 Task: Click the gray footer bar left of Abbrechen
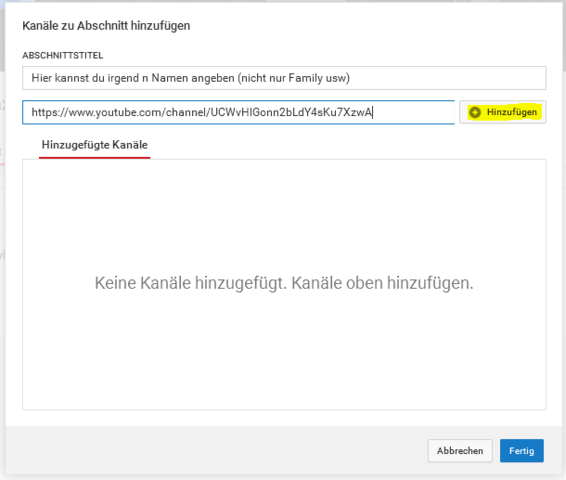[x=217, y=450]
